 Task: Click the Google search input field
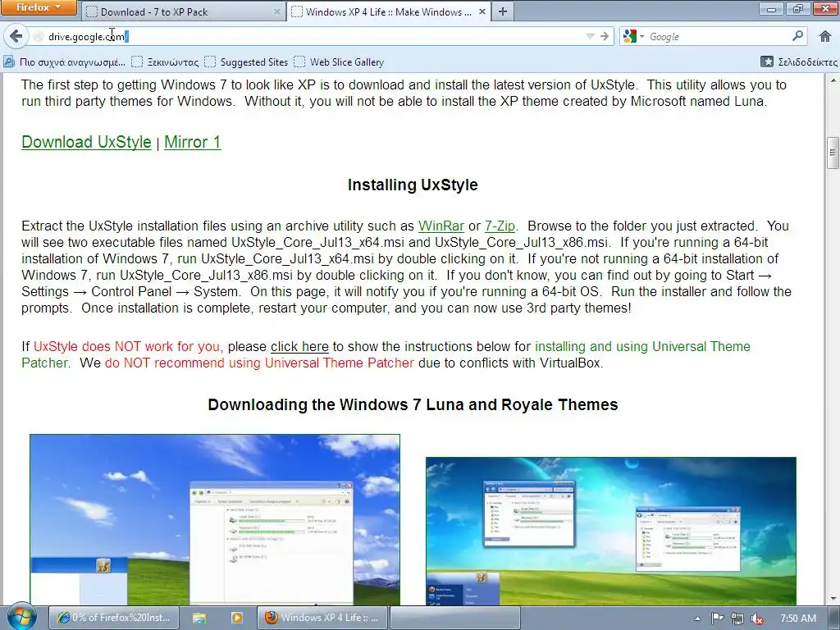click(x=718, y=36)
